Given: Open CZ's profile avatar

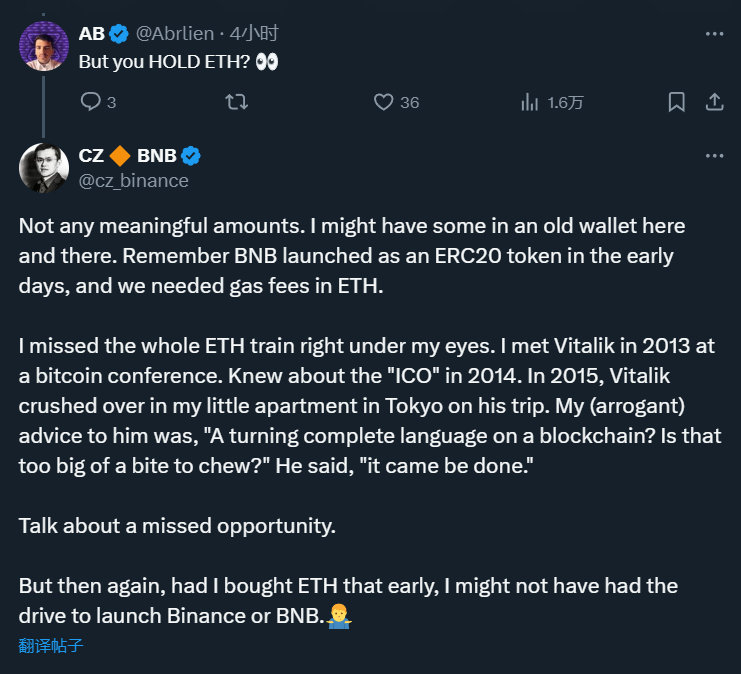Looking at the screenshot, I should (x=43, y=167).
